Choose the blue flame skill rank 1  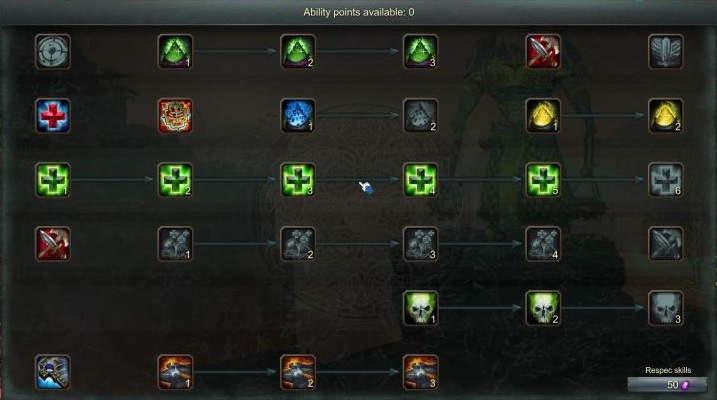coord(298,116)
